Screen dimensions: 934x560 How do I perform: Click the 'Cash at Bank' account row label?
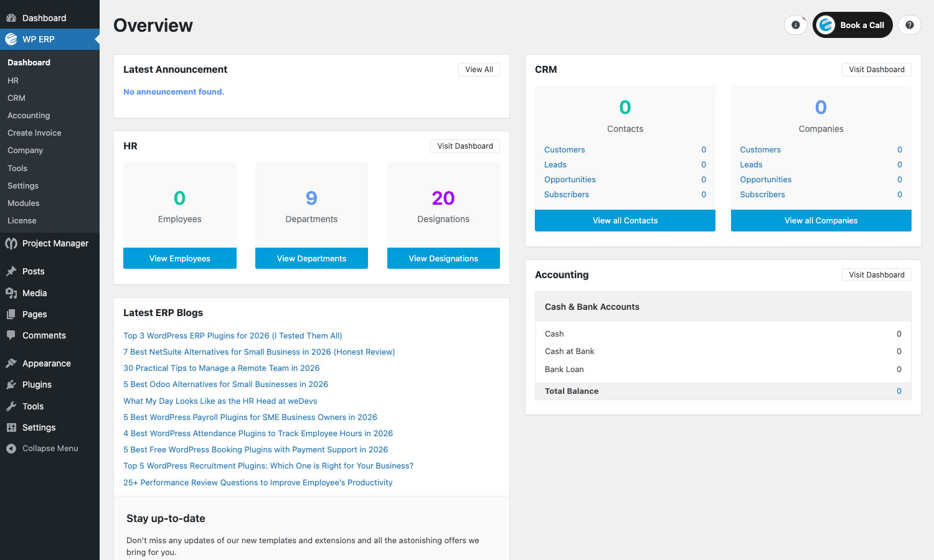click(x=570, y=351)
